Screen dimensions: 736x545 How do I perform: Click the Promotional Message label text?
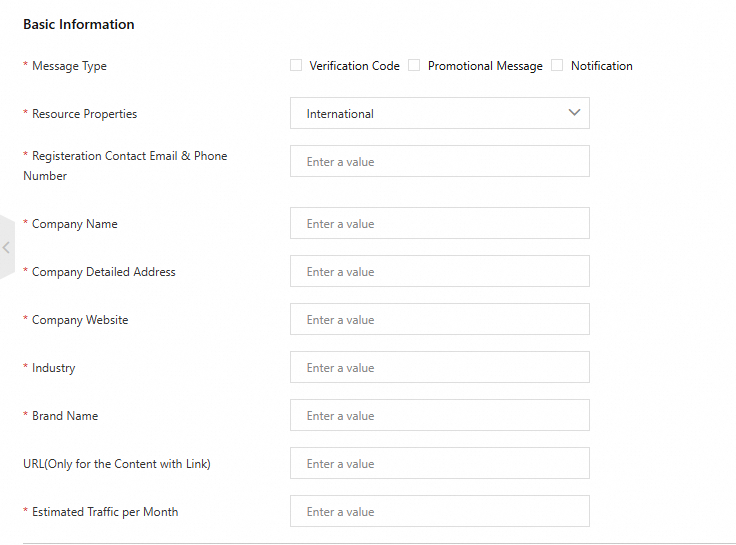pyautogui.click(x=485, y=66)
